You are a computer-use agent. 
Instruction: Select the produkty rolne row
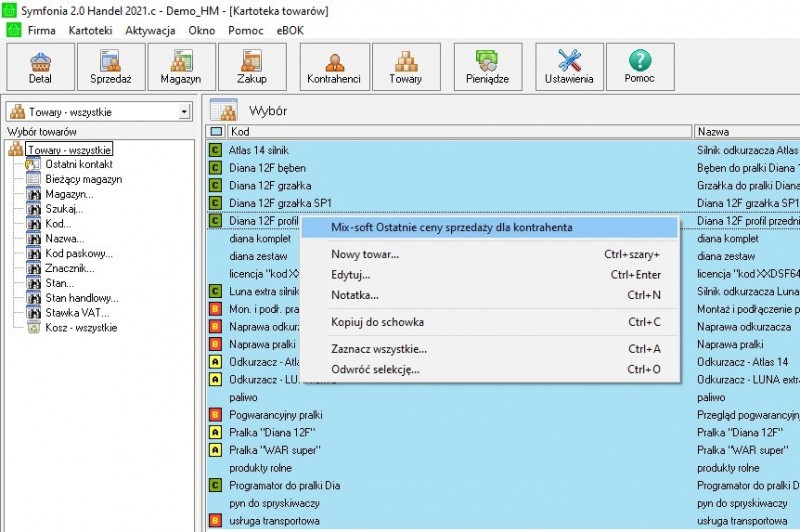(503, 468)
